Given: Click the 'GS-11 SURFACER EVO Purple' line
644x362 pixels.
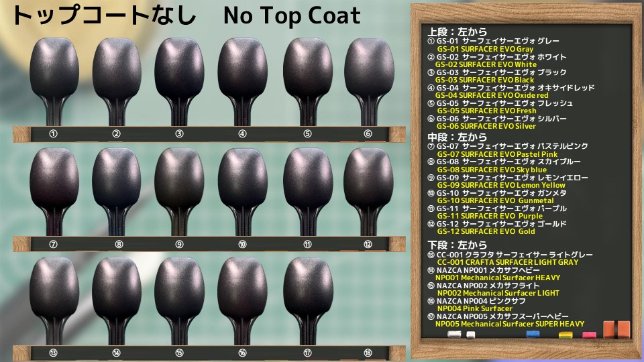Looking at the screenshot, I should click(x=490, y=216).
